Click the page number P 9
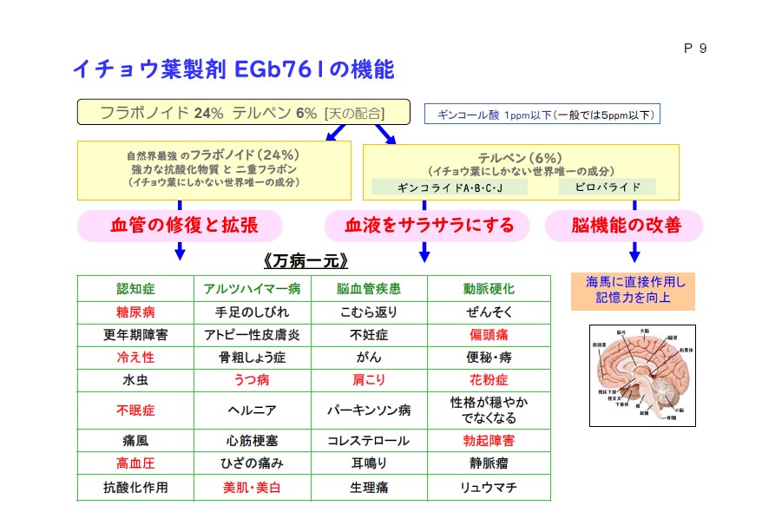The width and height of the screenshot is (762, 532). (x=695, y=49)
